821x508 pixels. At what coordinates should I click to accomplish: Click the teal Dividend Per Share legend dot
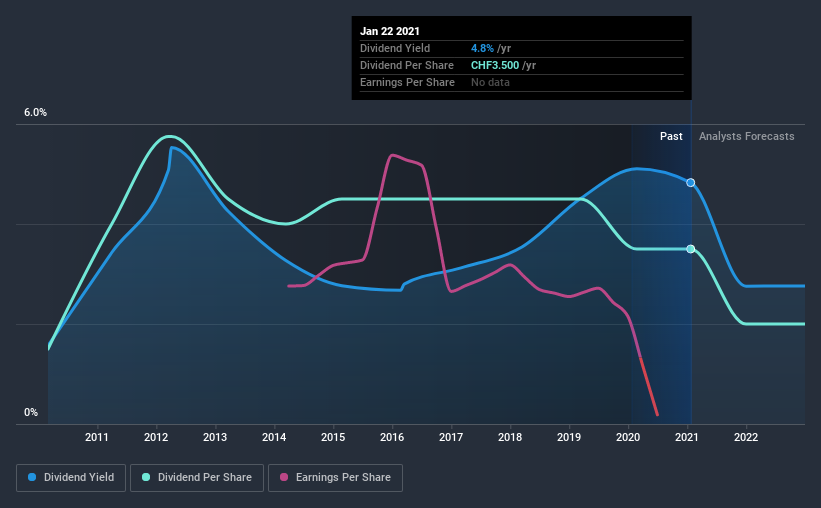(146, 477)
